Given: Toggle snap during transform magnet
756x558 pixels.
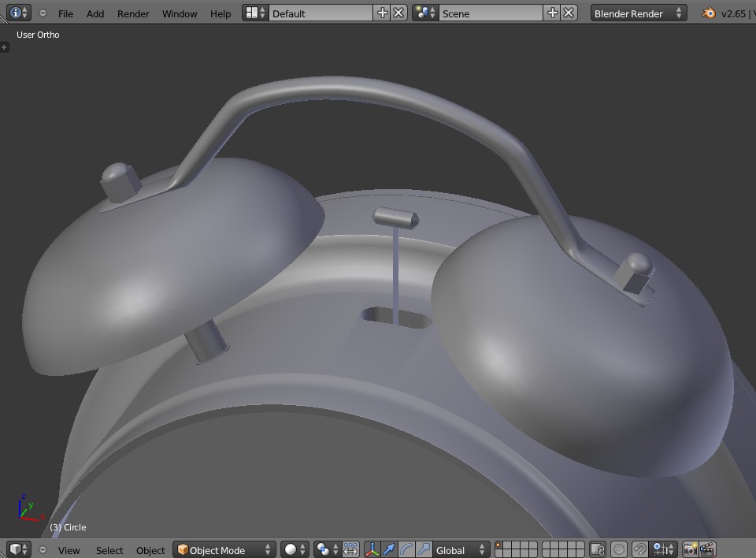Looking at the screenshot, I should [640, 549].
